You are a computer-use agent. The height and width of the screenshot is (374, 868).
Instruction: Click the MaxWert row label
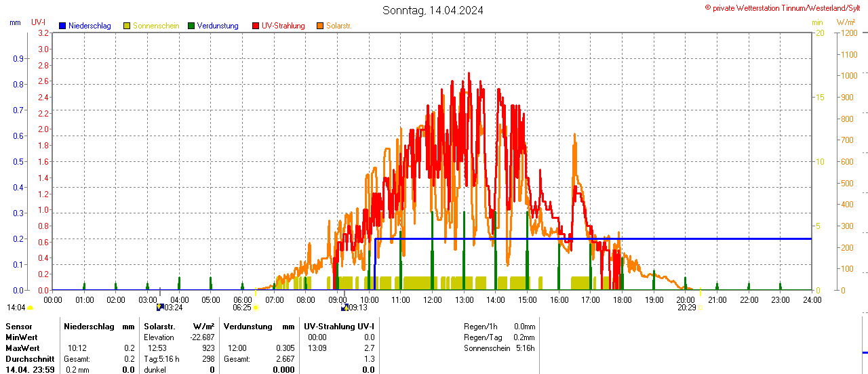[x=22, y=348]
